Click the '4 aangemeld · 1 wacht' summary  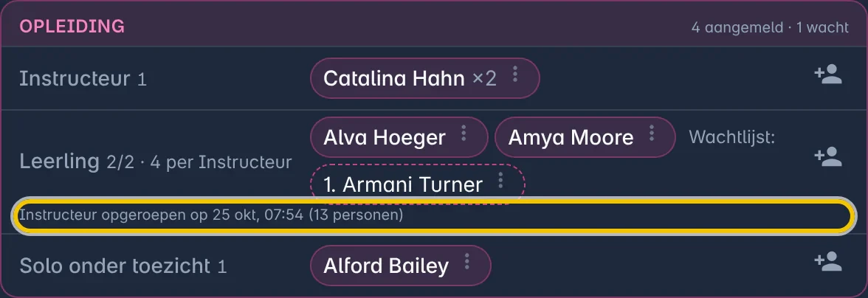click(769, 27)
